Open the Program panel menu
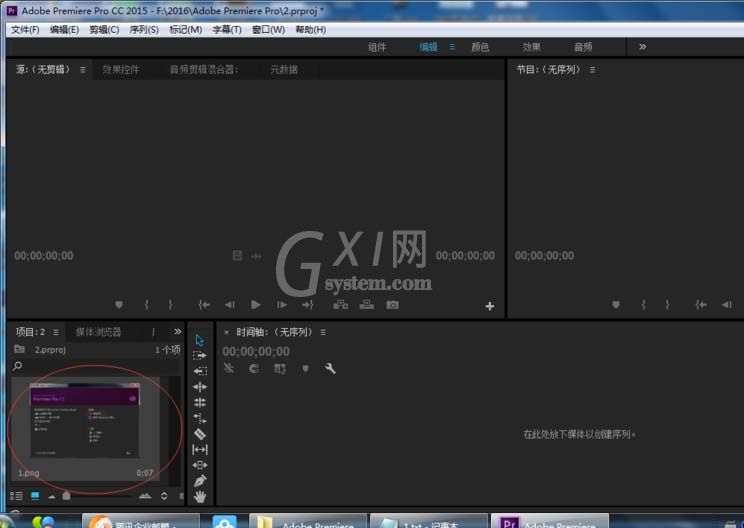The height and width of the screenshot is (528, 744). (x=592, y=70)
